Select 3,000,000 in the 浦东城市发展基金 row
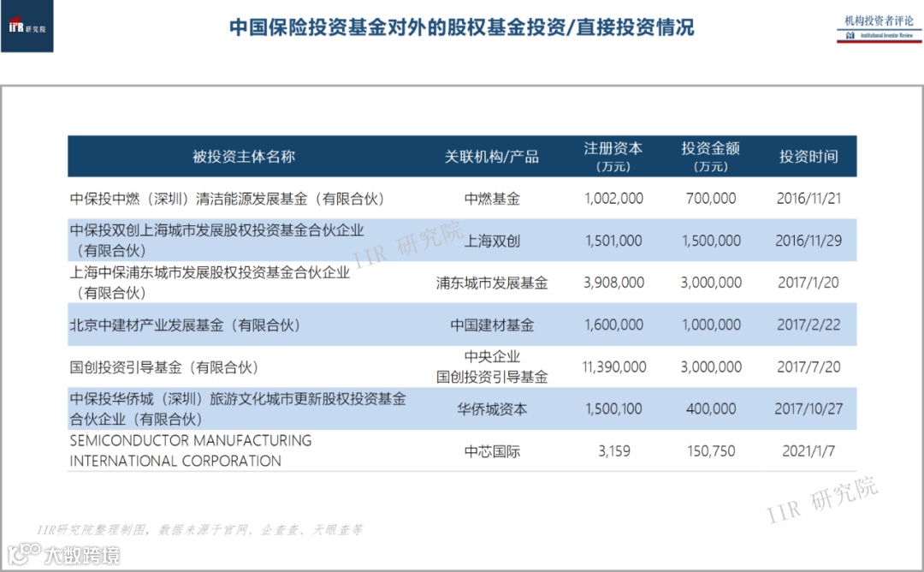This screenshot has height=572, width=924. tap(711, 283)
